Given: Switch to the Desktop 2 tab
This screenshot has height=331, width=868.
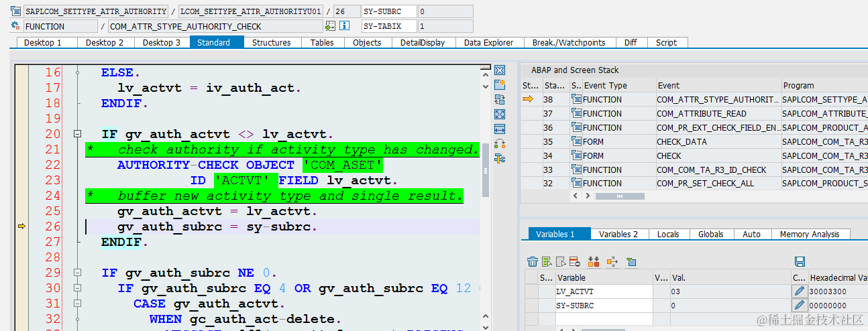Looking at the screenshot, I should [x=105, y=42].
